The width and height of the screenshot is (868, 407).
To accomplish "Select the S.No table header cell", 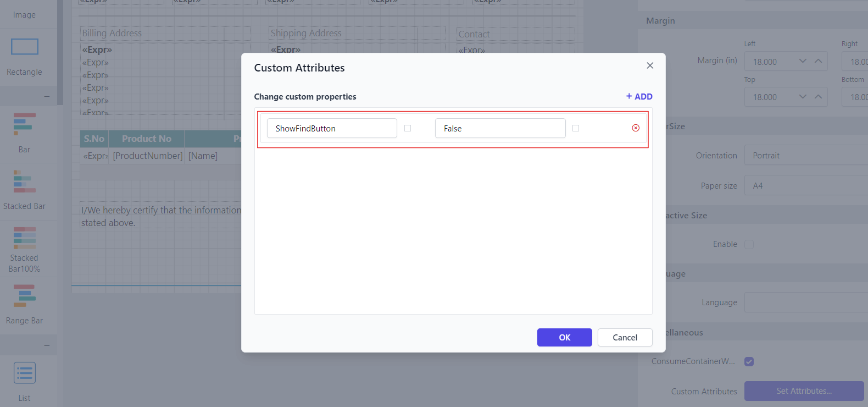I will (94, 139).
